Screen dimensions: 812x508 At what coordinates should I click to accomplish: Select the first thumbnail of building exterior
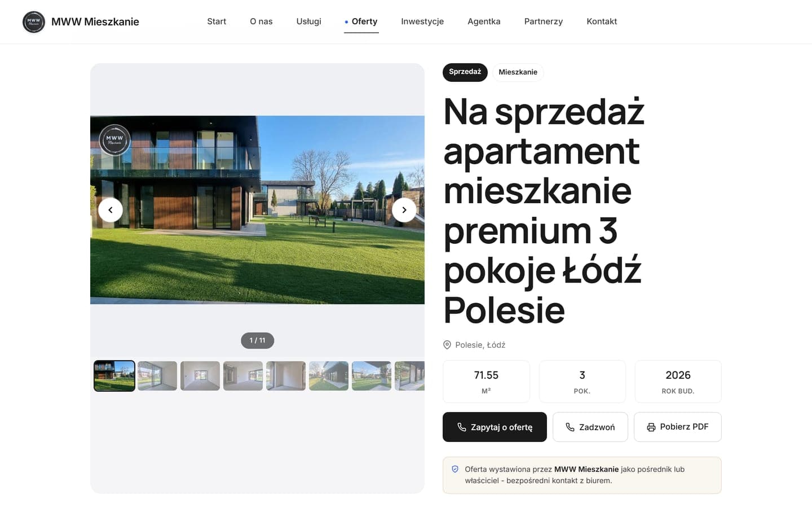pyautogui.click(x=114, y=376)
